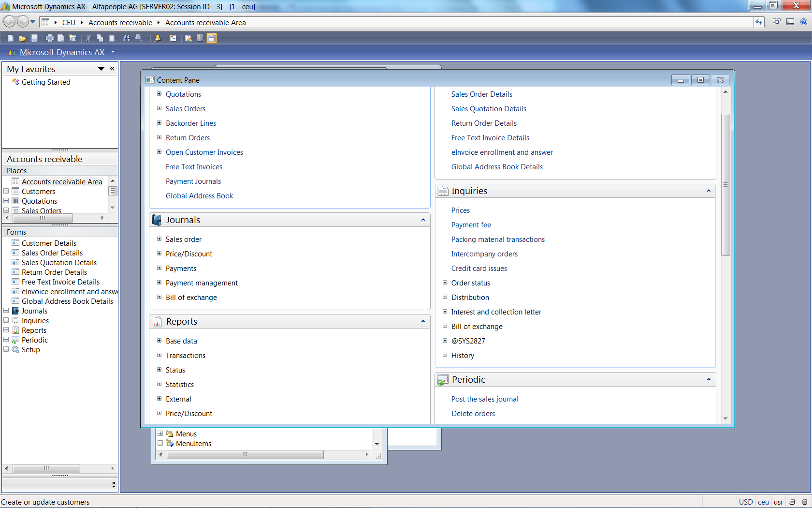Click the Alert bell toolbar icon
This screenshot has height=508, width=812.
coord(158,38)
